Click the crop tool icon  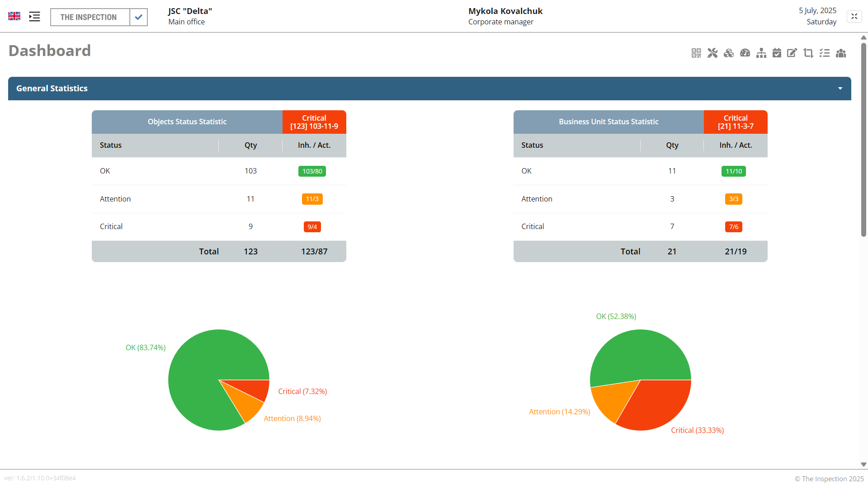tap(808, 53)
